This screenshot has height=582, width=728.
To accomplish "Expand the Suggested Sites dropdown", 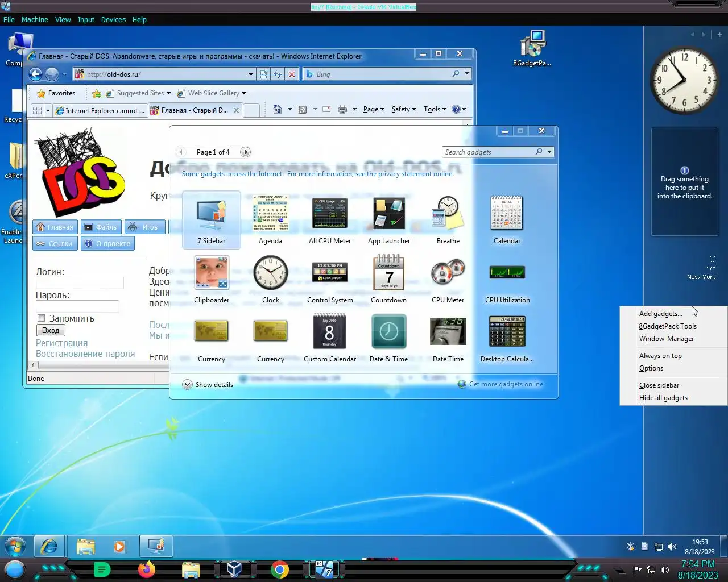I will (168, 93).
